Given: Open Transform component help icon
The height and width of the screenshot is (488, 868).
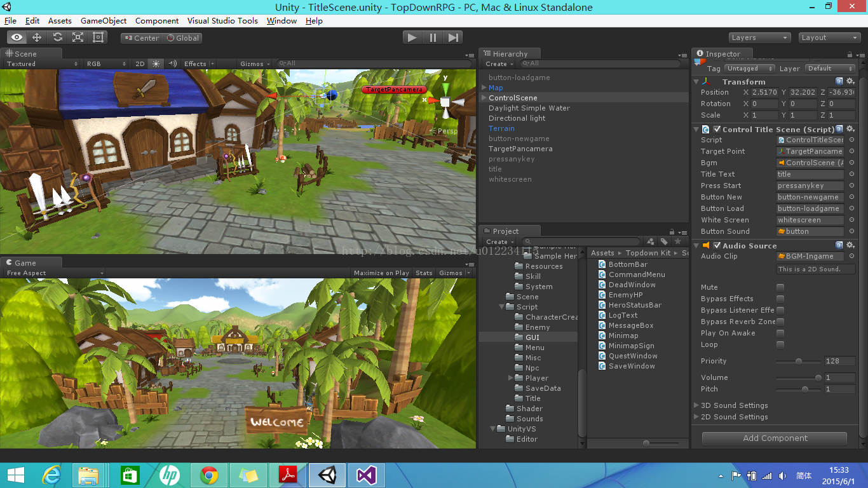Looking at the screenshot, I should pyautogui.click(x=839, y=81).
